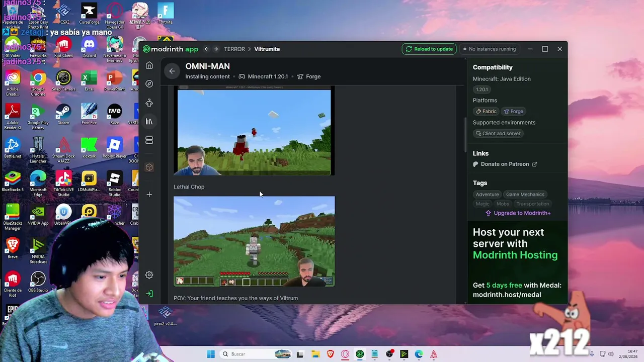Open Steam desktop shortcut

point(63,115)
